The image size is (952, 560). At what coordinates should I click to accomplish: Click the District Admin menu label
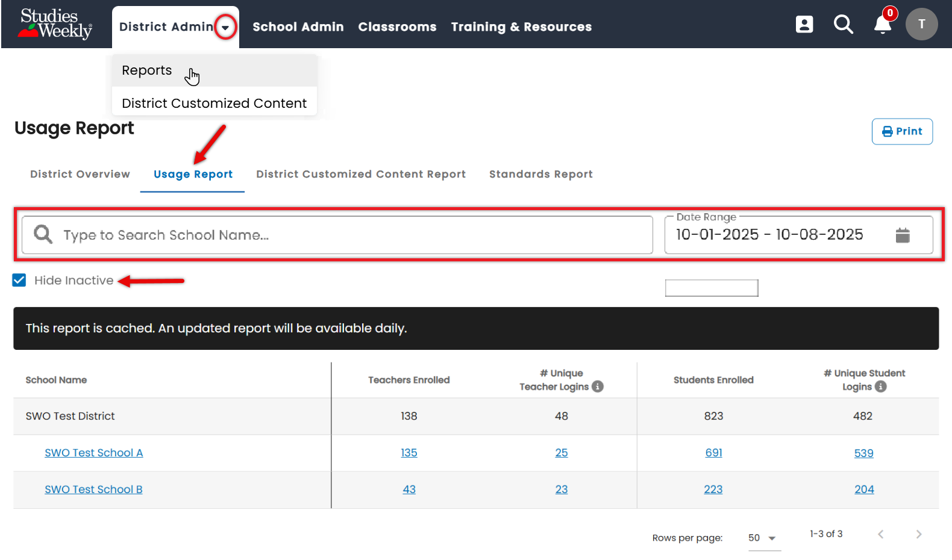[x=166, y=27]
